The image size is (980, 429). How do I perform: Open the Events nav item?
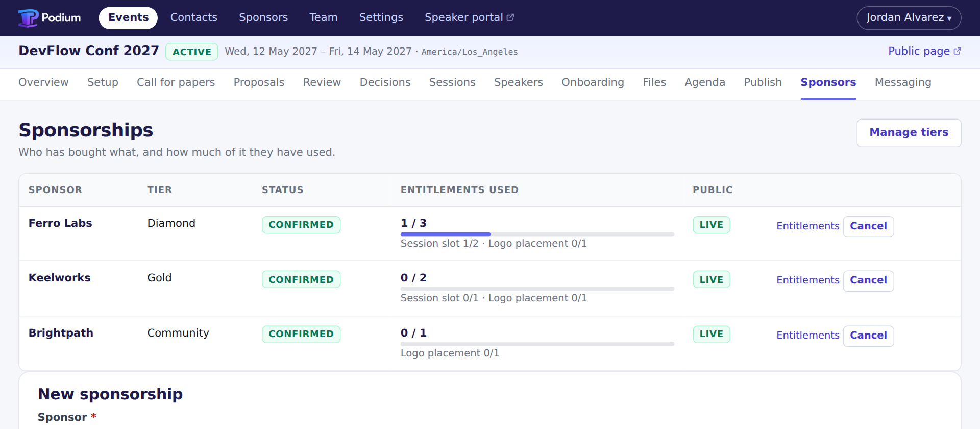(128, 17)
